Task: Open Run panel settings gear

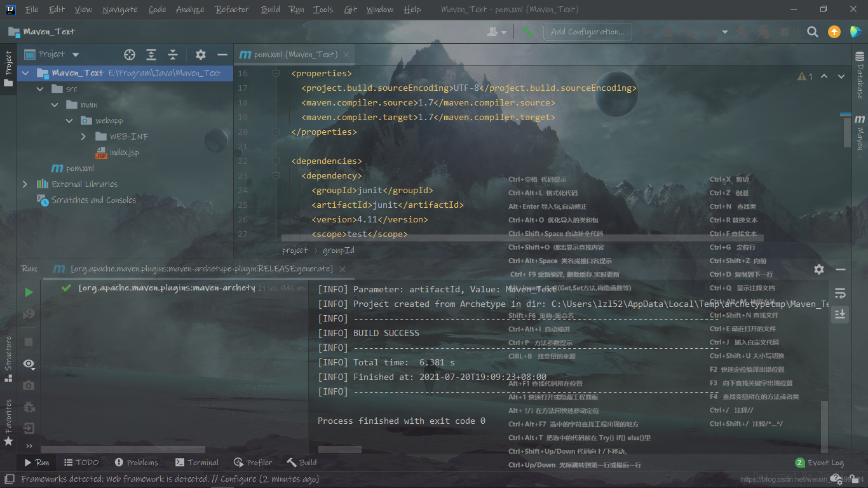Action: click(x=819, y=269)
